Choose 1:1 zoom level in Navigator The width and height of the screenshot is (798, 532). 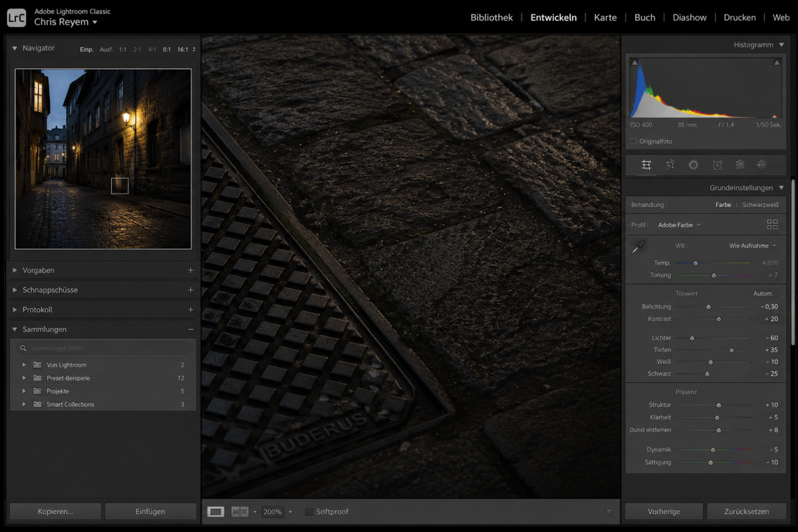[x=122, y=49]
